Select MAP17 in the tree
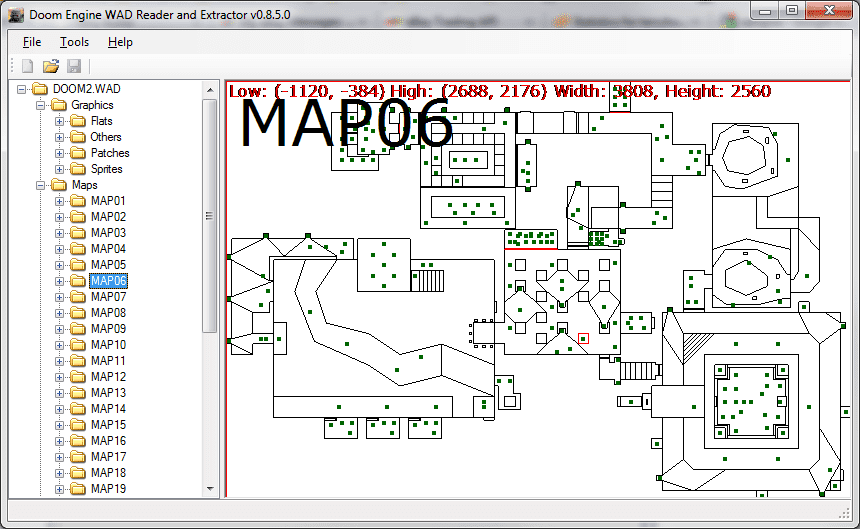Image resolution: width=860 pixels, height=529 pixels. click(x=109, y=457)
